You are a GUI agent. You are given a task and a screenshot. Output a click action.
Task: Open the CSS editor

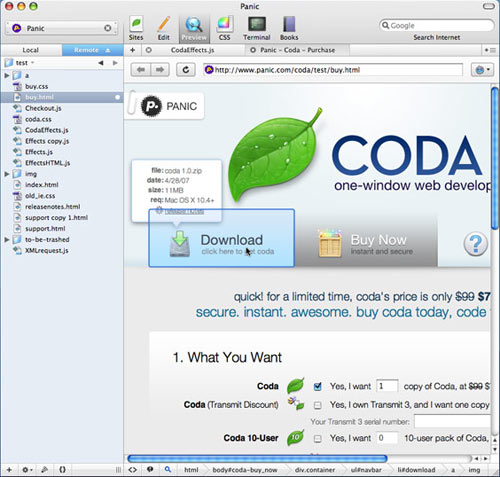click(x=224, y=29)
